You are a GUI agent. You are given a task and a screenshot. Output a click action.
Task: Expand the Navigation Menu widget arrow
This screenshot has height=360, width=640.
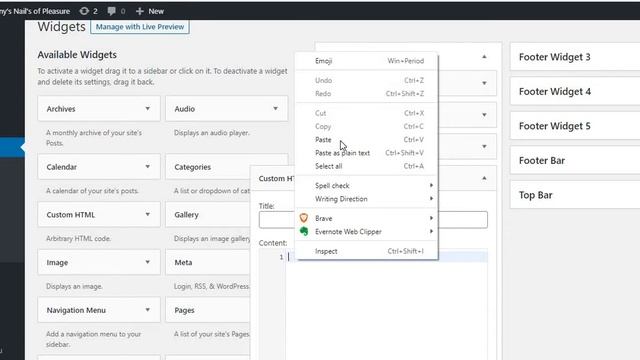tap(147, 310)
